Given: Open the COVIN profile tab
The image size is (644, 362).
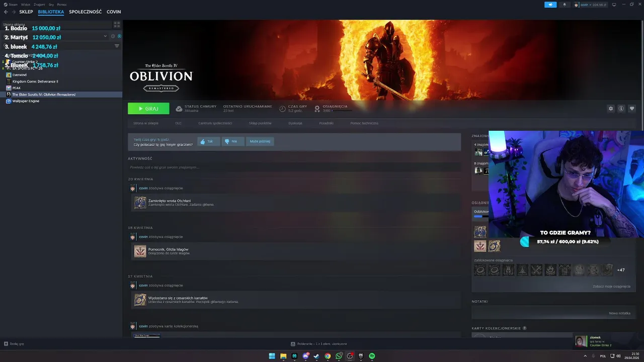Looking at the screenshot, I should [114, 12].
